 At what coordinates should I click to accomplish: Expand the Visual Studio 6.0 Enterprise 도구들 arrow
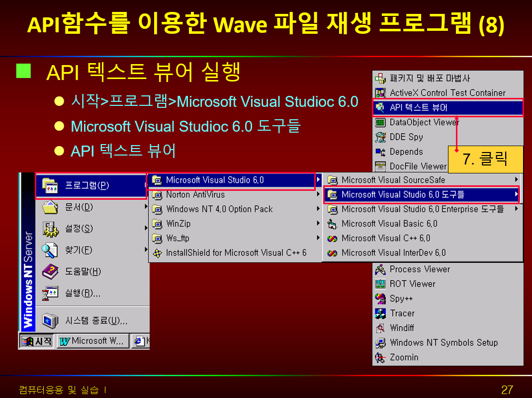point(516,209)
